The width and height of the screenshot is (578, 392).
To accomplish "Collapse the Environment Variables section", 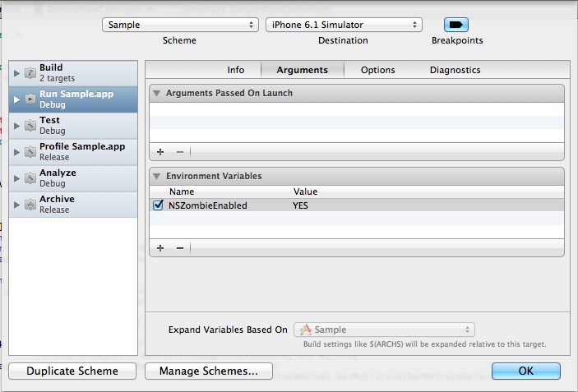I will [x=157, y=176].
